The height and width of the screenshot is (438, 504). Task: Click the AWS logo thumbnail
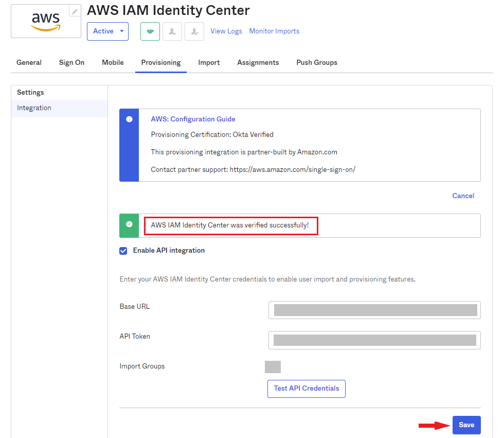tap(46, 22)
